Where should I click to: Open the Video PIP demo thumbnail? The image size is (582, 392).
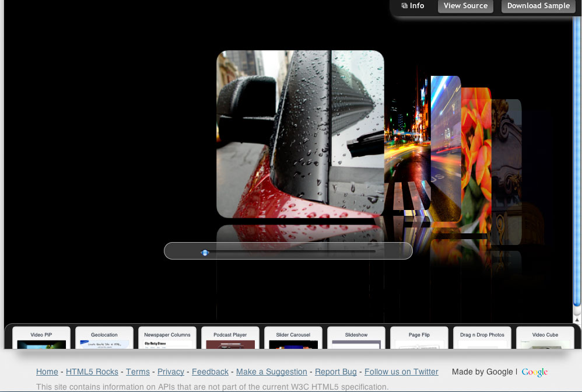click(41, 338)
